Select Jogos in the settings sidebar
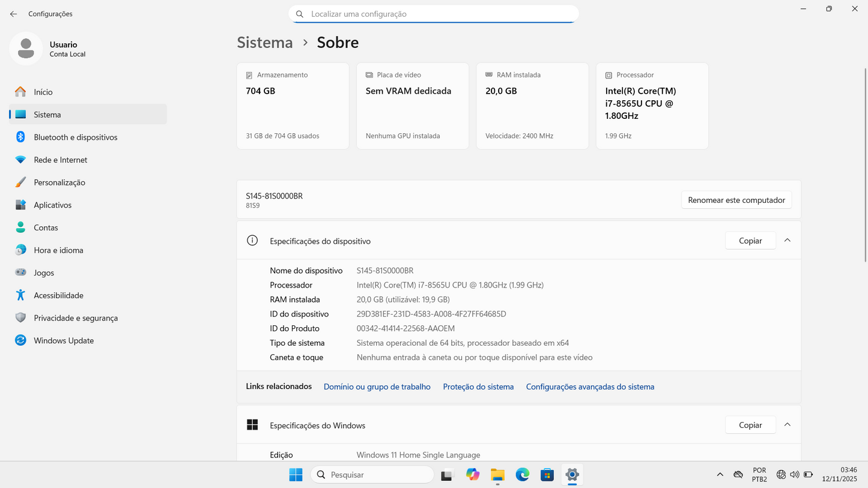The height and width of the screenshot is (488, 868). tap(43, 273)
